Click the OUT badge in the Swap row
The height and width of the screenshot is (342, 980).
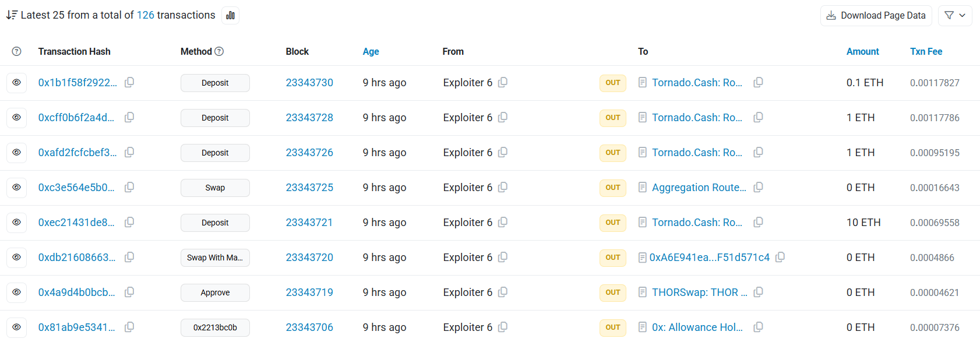613,188
